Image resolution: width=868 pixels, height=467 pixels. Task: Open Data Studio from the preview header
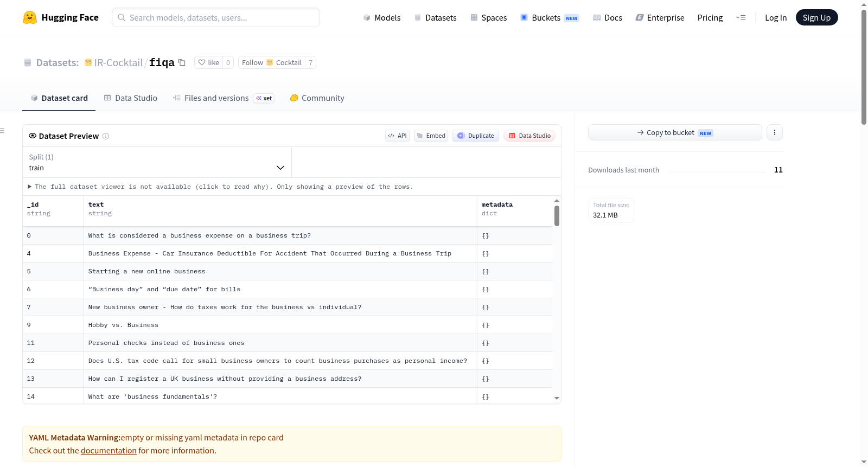(529, 136)
